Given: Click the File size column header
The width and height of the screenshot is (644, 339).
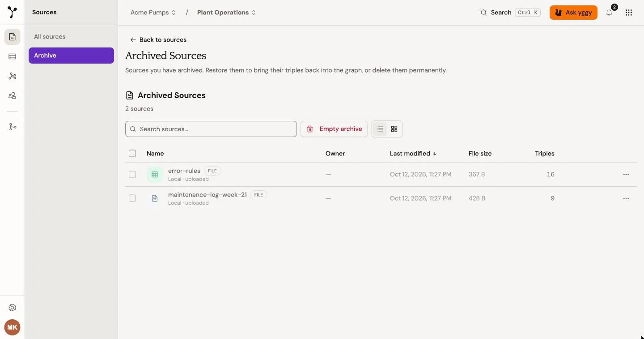Looking at the screenshot, I should click(x=480, y=154).
